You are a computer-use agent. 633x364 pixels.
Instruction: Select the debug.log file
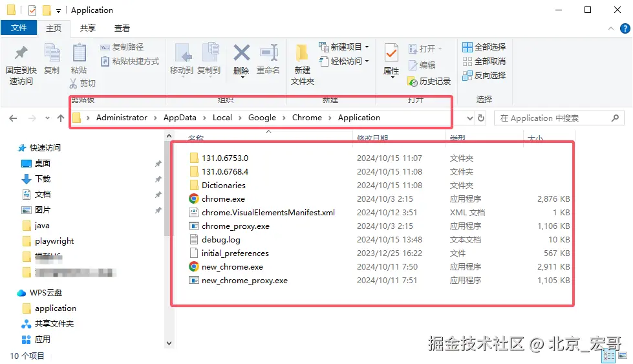tap(215, 240)
